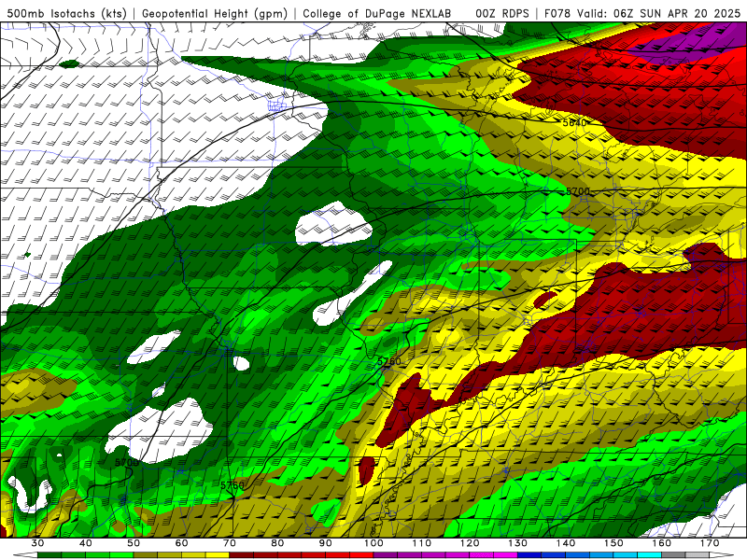
Task: Pick the darkest green swatch under the 30 label
Action: (x=49, y=555)
